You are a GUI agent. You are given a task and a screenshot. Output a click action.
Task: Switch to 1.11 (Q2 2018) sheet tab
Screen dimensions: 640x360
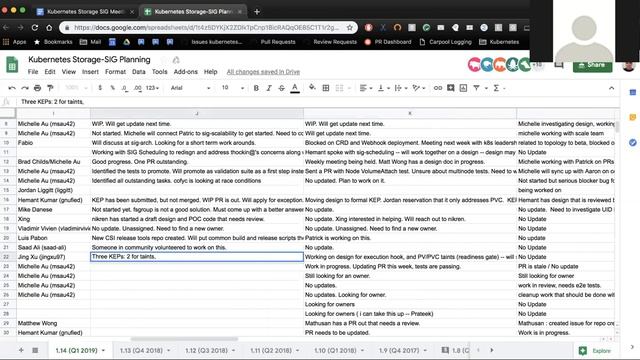pos(271,351)
